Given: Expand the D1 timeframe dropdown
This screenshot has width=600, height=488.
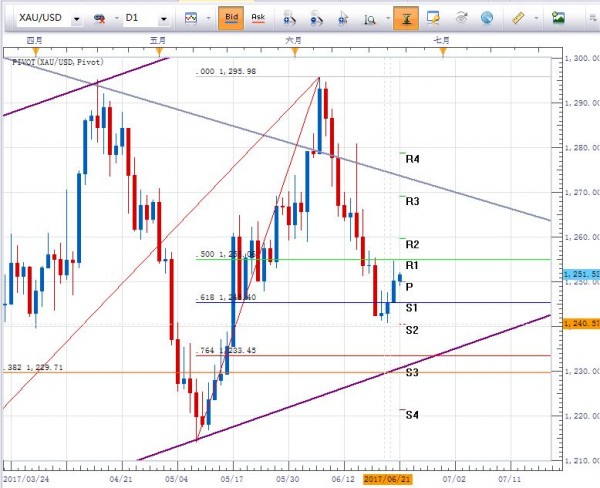Looking at the screenshot, I should coord(164,19).
